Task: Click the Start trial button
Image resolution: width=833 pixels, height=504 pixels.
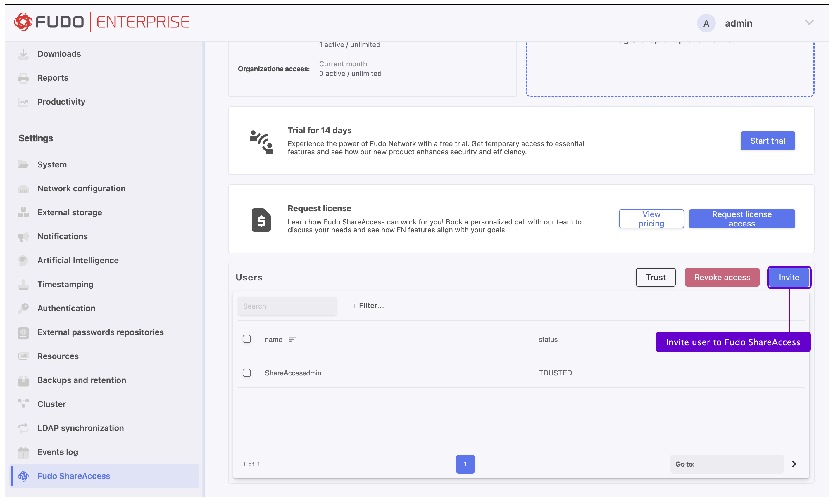Action: point(768,141)
